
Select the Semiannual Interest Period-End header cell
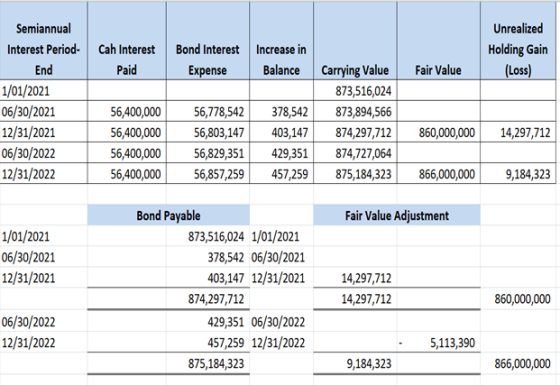tap(43, 40)
